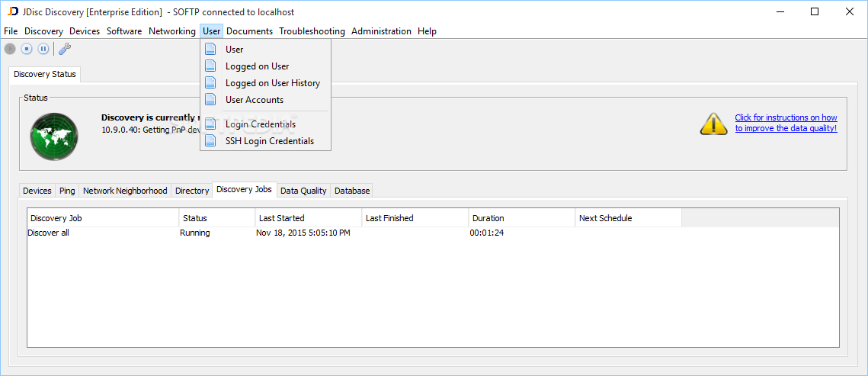This screenshot has height=376, width=868.
Task: Open the Administration menu
Action: tap(381, 31)
